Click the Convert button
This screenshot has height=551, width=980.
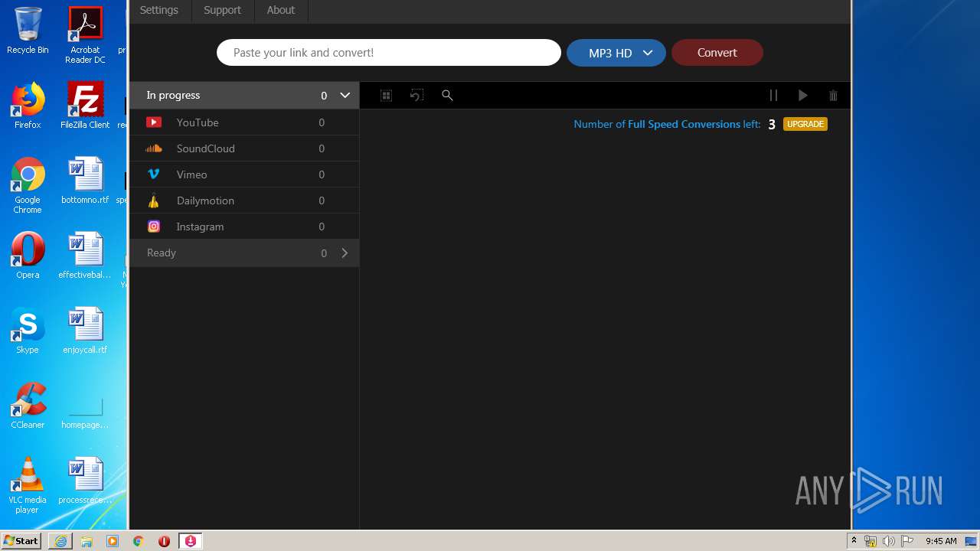717,53
